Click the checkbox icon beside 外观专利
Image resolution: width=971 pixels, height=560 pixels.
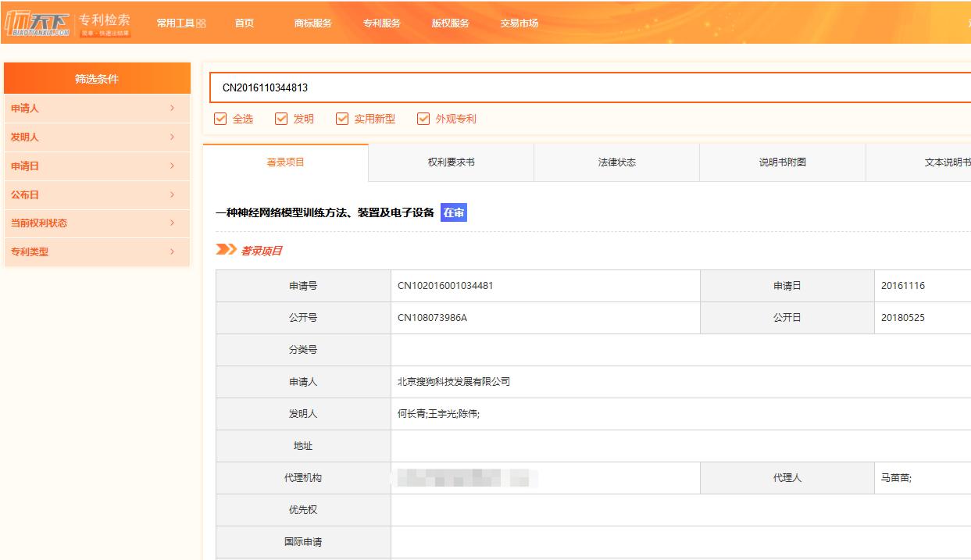(423, 118)
